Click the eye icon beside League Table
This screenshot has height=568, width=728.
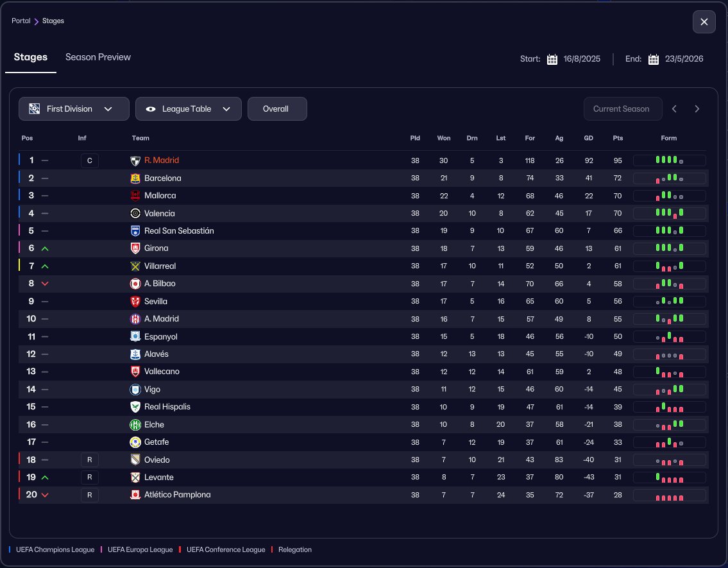coord(151,109)
